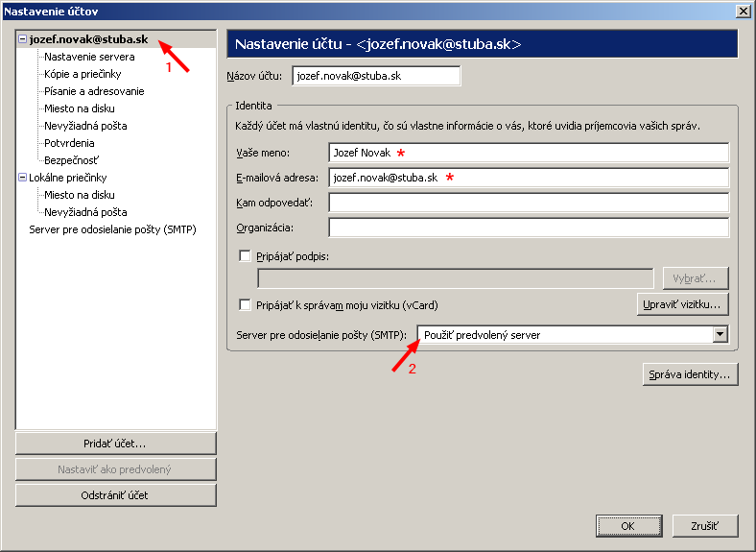Select Písanie a adresovanie item
This screenshot has height=552, width=756.
click(x=94, y=91)
